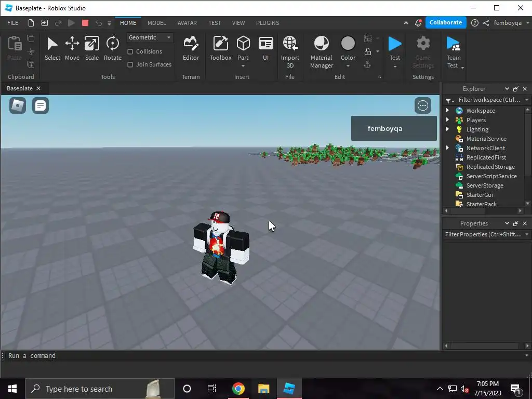Screen dimensions: 532x399
Task: Switch to the AVATAR tab
Action: pos(187,23)
